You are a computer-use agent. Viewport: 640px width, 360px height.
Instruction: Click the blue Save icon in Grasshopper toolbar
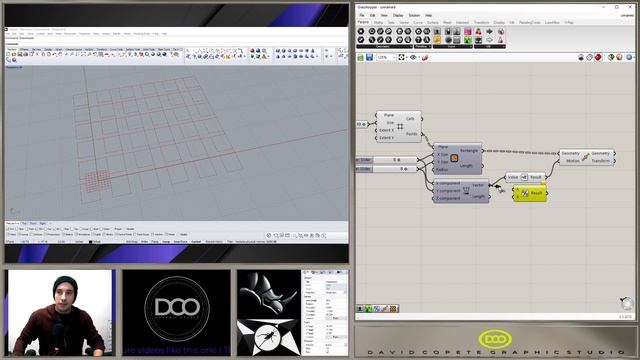point(369,58)
